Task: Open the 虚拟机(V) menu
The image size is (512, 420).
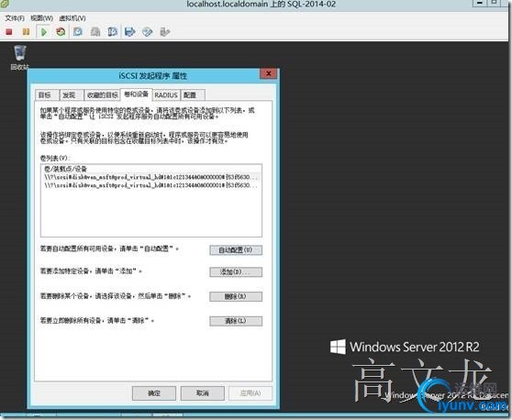Action: tap(72, 18)
